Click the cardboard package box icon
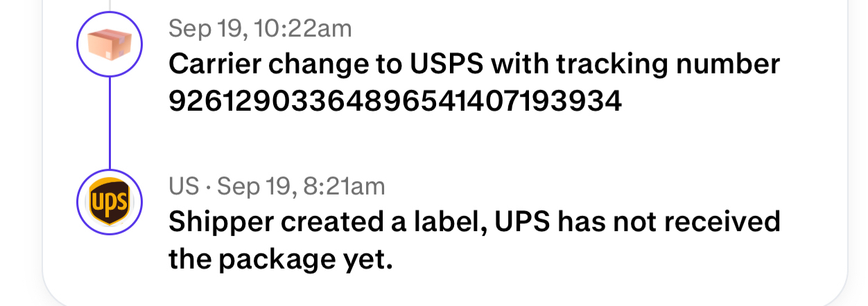 tap(109, 45)
